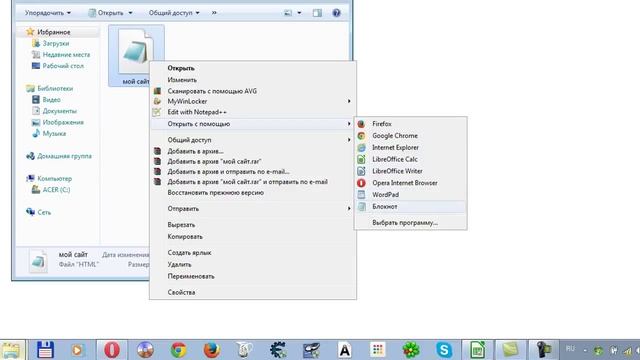Launch Chrome from taskbar
This screenshot has width=640, height=360.
click(178, 350)
